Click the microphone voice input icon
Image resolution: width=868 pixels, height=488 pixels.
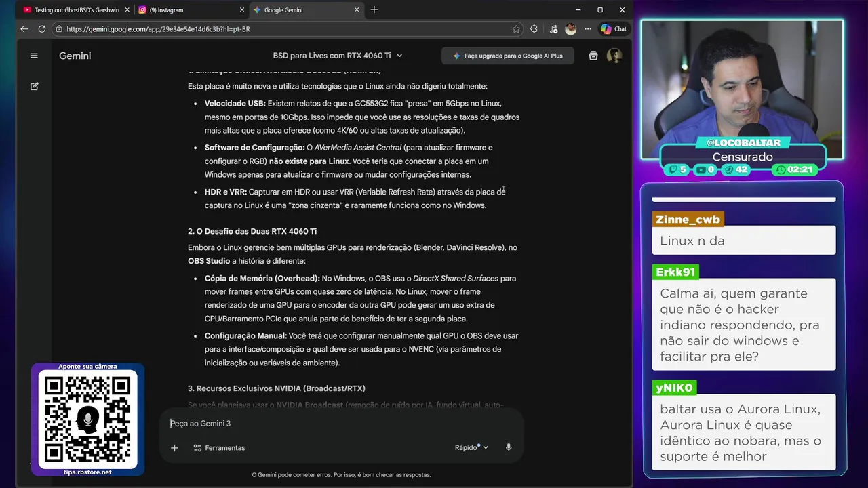tap(509, 447)
